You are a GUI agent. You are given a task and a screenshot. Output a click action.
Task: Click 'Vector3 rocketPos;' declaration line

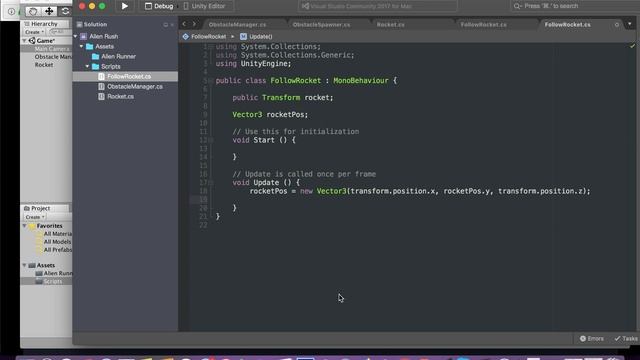pyautogui.click(x=270, y=115)
